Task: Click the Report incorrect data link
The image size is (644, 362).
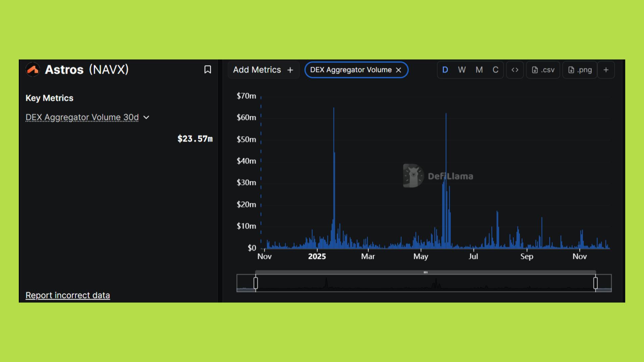Action: [x=68, y=295]
